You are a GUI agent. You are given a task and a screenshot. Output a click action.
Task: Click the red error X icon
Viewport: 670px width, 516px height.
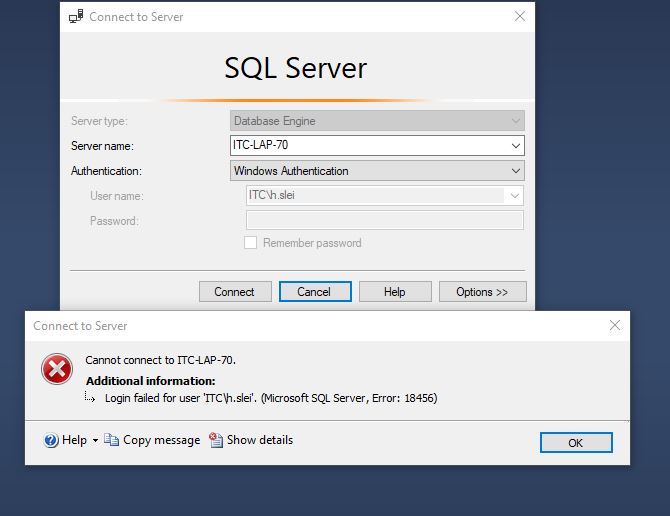[57, 369]
